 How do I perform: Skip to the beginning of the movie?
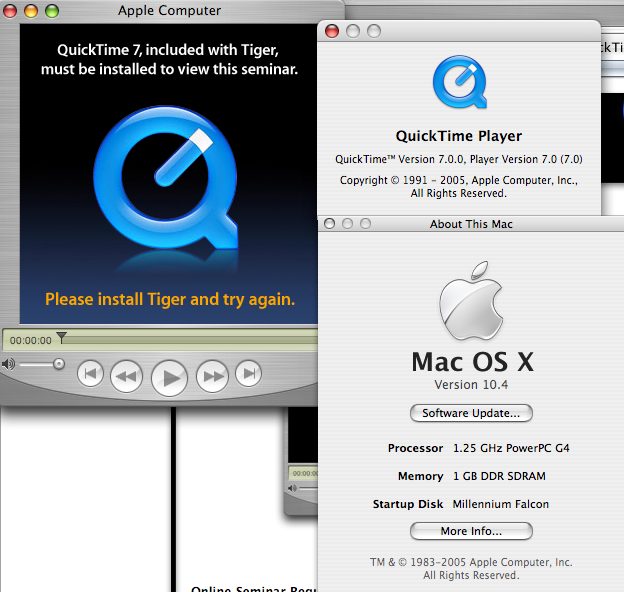pyautogui.click(x=90, y=374)
